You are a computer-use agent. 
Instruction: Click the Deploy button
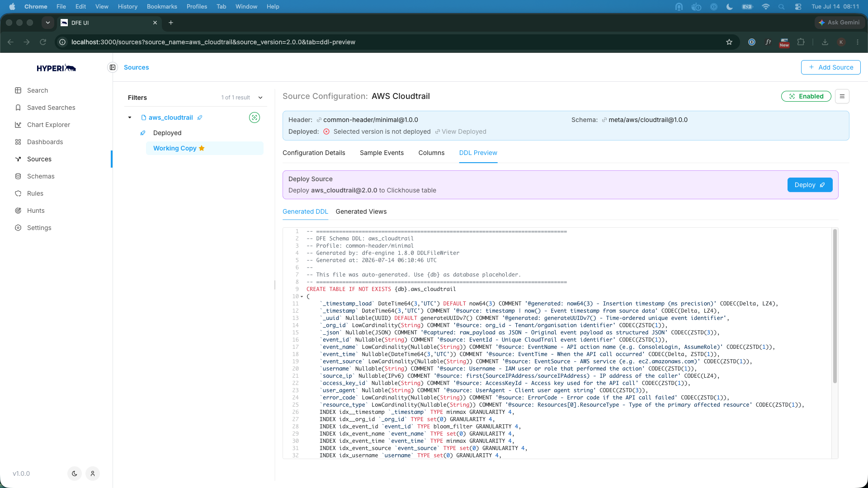pyautogui.click(x=810, y=185)
